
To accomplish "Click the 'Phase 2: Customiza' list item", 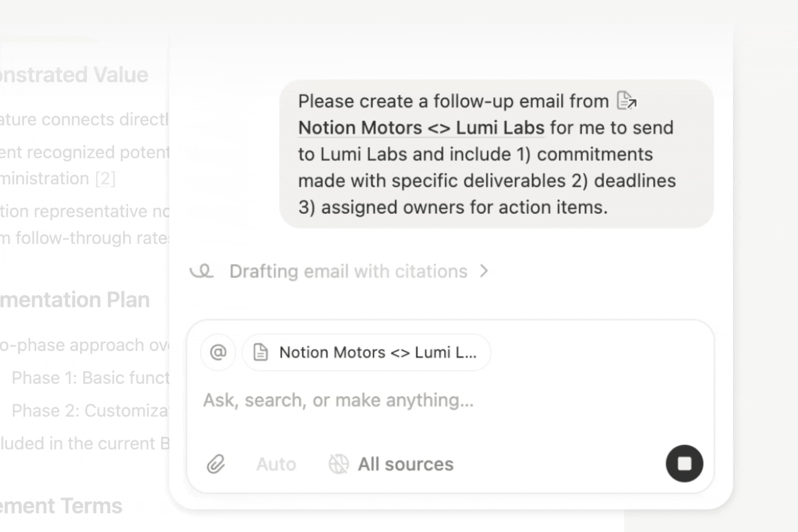I will click(x=90, y=411).
